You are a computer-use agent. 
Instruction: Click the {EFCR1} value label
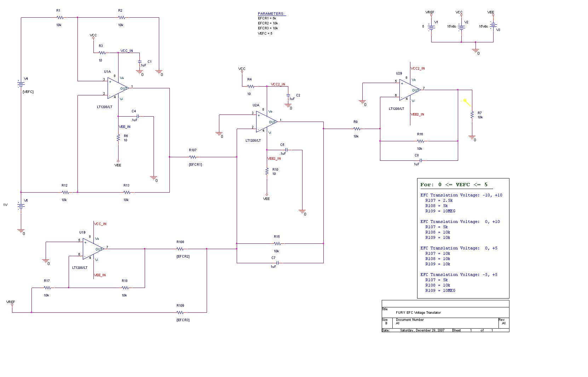[x=196, y=165]
